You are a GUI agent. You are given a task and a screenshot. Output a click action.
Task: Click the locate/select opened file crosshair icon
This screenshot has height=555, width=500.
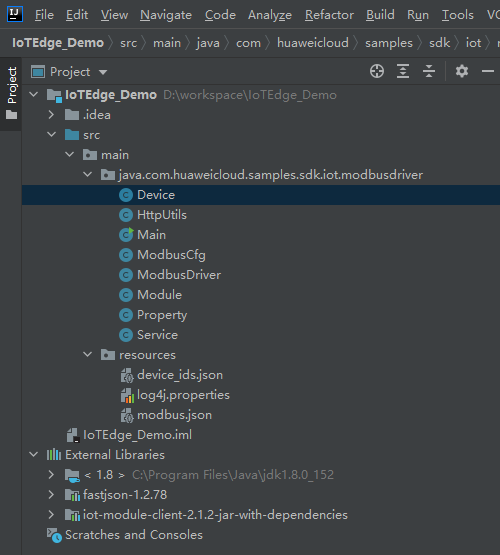pyautogui.click(x=377, y=71)
